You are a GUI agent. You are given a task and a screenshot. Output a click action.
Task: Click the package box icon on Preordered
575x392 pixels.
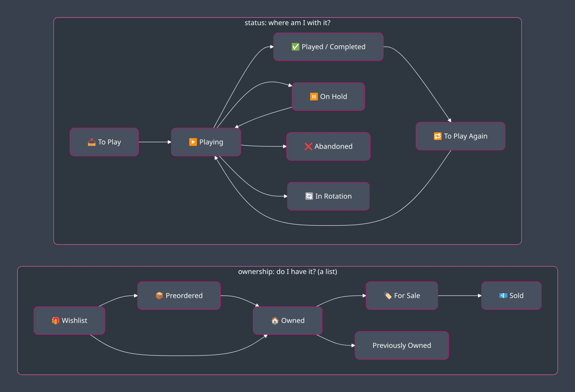[159, 296]
